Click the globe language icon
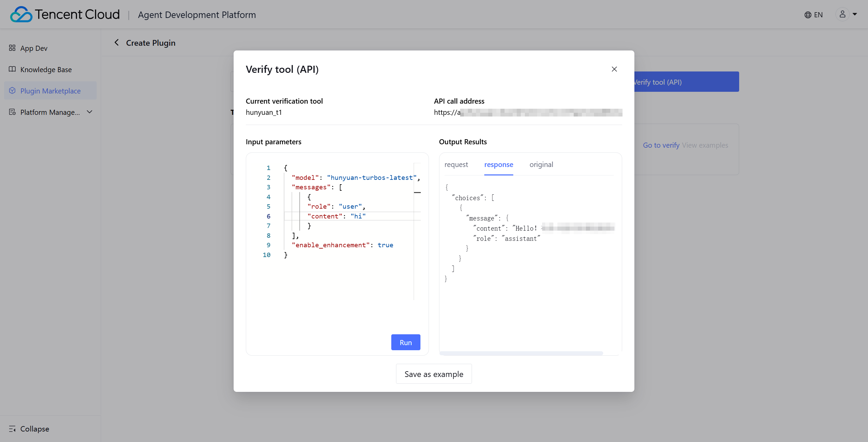The height and width of the screenshot is (442, 868). coord(808,15)
